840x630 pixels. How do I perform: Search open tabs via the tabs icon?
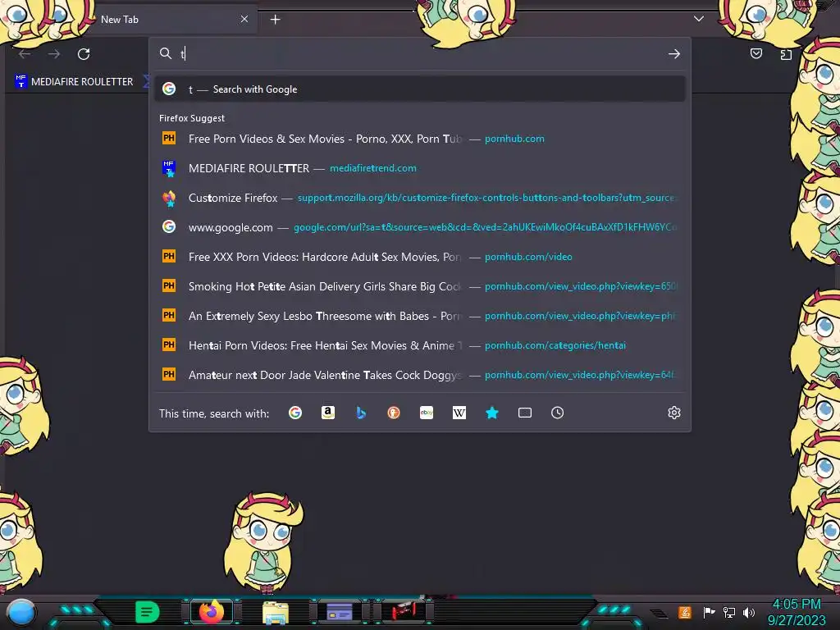click(x=525, y=413)
